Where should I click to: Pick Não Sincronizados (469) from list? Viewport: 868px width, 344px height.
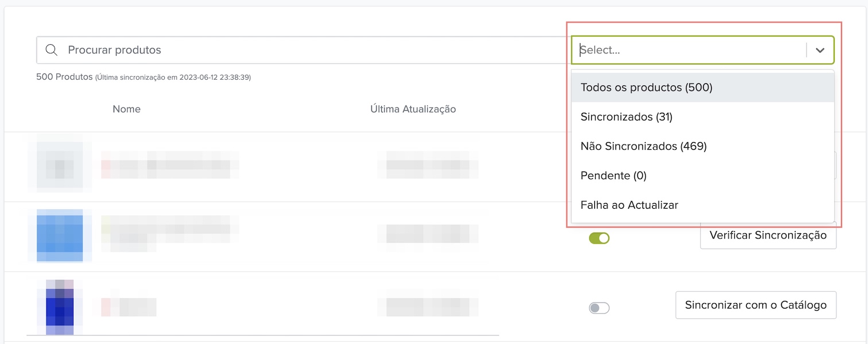[644, 146]
